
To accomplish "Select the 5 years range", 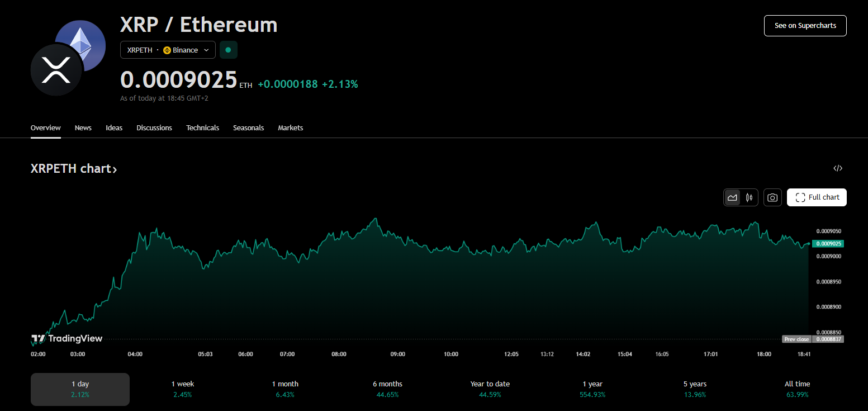I will coord(695,389).
